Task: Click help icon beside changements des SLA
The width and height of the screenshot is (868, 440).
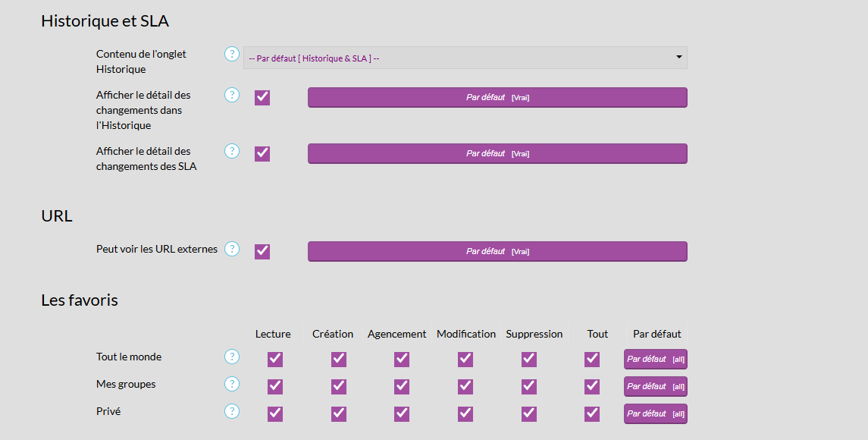Action: [232, 151]
